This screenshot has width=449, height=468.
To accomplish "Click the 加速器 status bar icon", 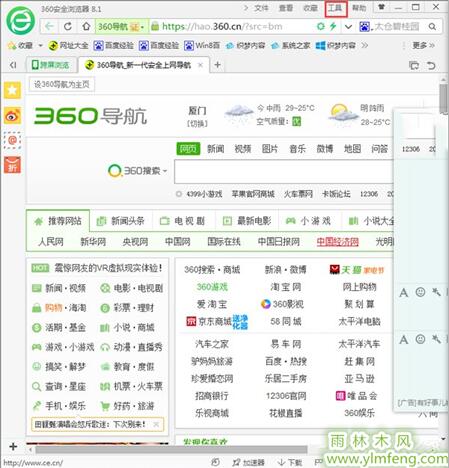I will pos(249,462).
